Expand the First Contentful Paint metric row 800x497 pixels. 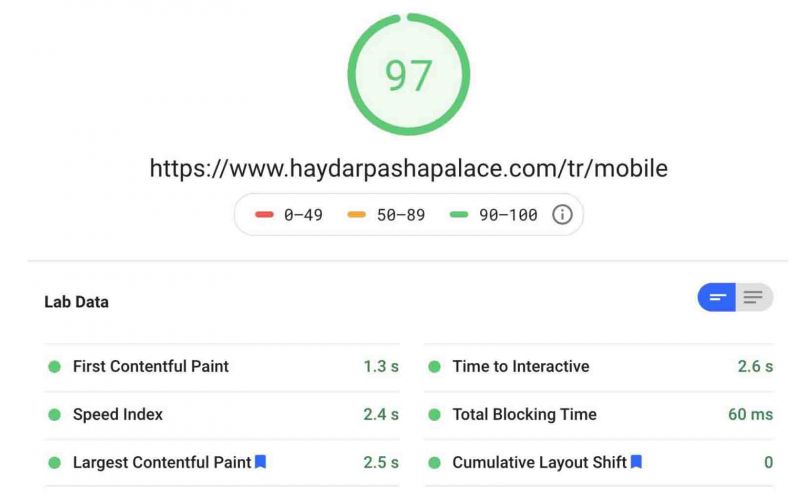click(222, 367)
